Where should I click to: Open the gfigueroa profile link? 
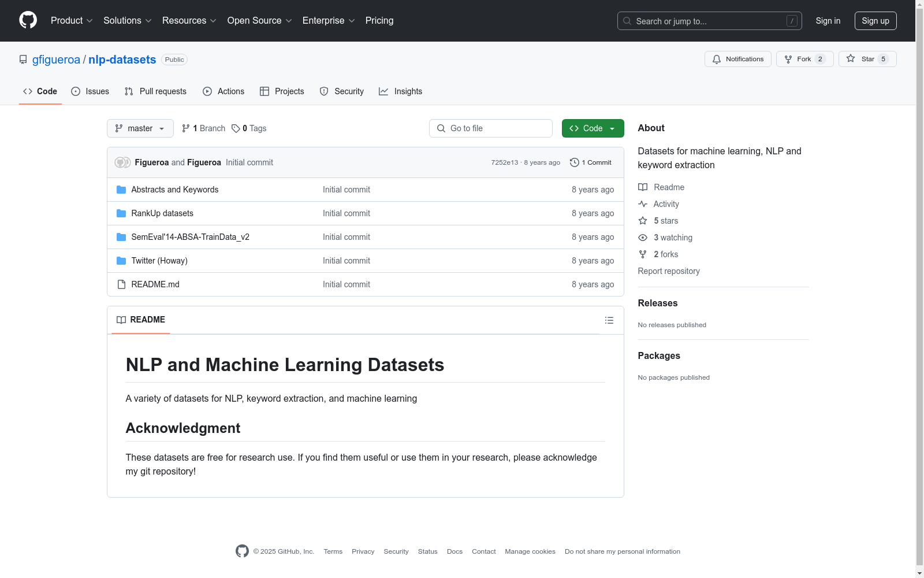56,60
